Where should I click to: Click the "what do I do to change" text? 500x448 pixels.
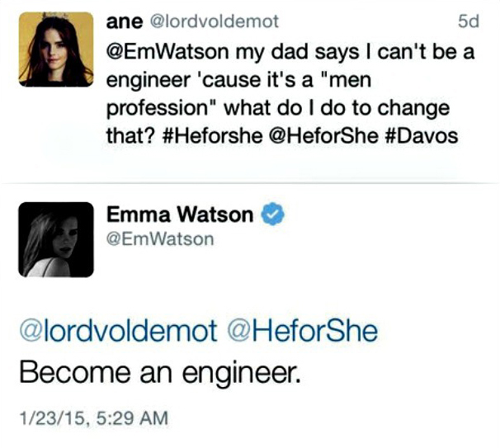(337, 109)
